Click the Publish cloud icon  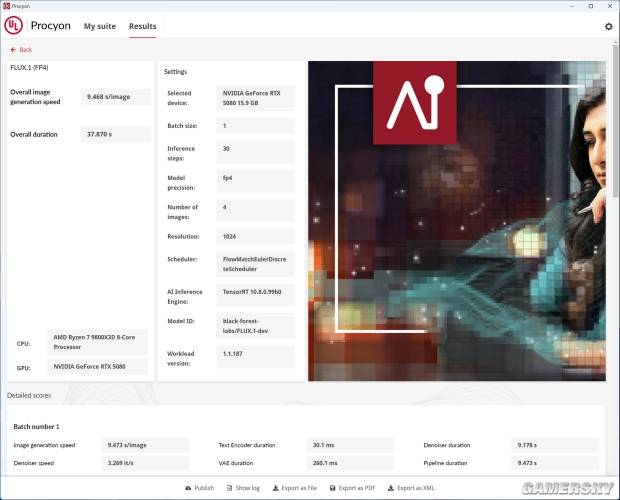click(188, 488)
